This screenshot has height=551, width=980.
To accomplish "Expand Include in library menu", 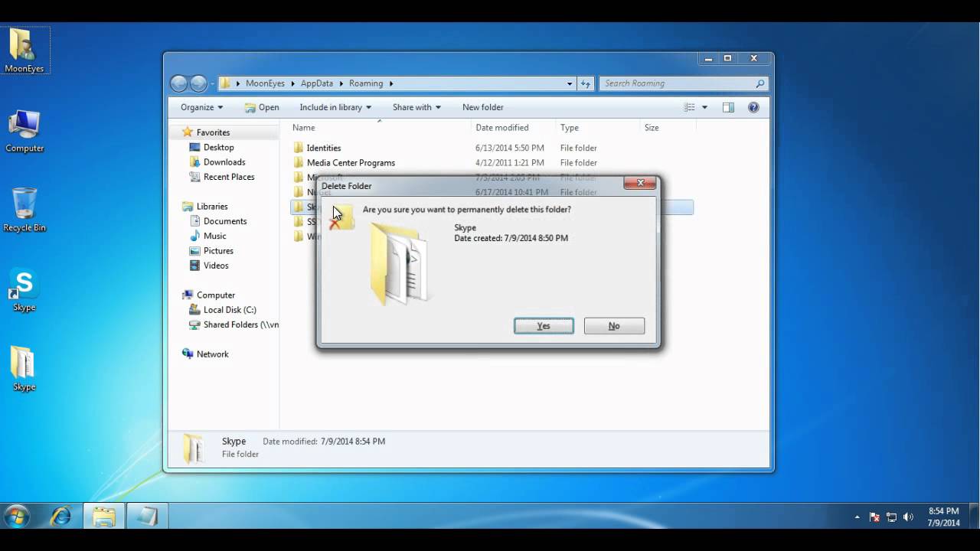I will point(335,107).
